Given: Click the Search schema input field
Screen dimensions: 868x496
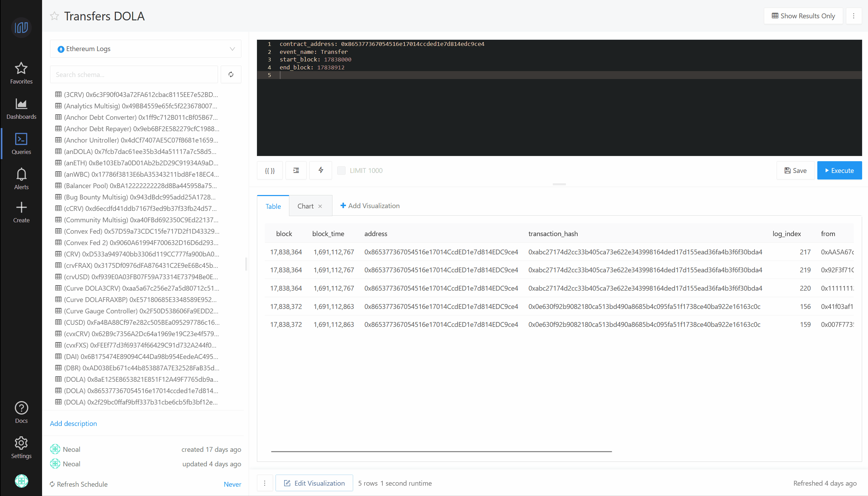Looking at the screenshot, I should [x=134, y=75].
